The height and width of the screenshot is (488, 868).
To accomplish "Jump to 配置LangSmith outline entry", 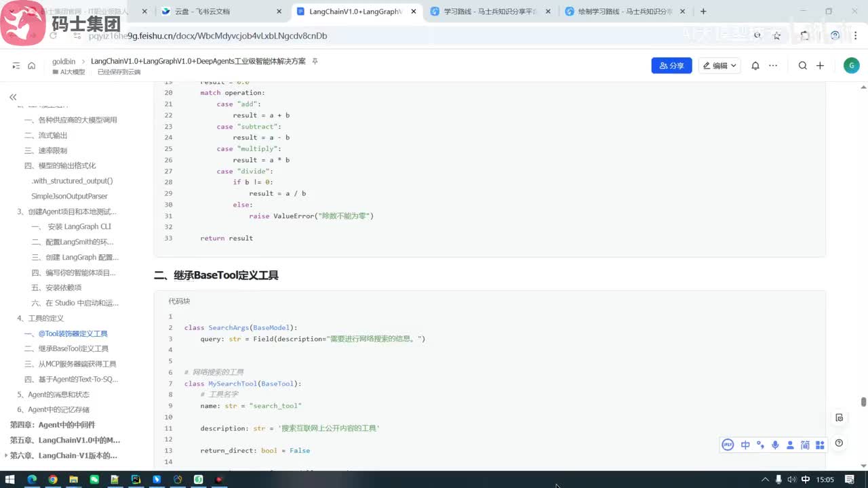I will [x=73, y=242].
